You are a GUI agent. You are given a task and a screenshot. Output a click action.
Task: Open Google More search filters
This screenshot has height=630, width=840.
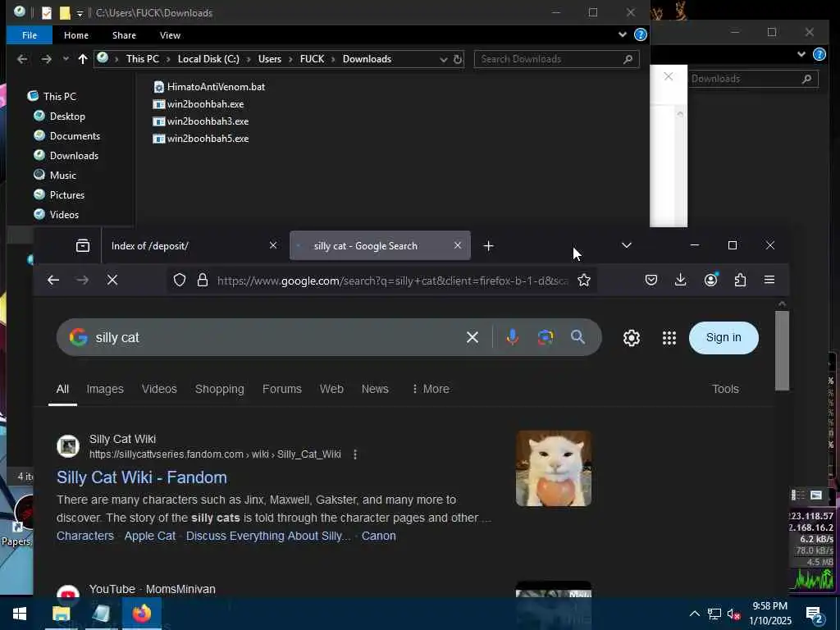(x=430, y=389)
